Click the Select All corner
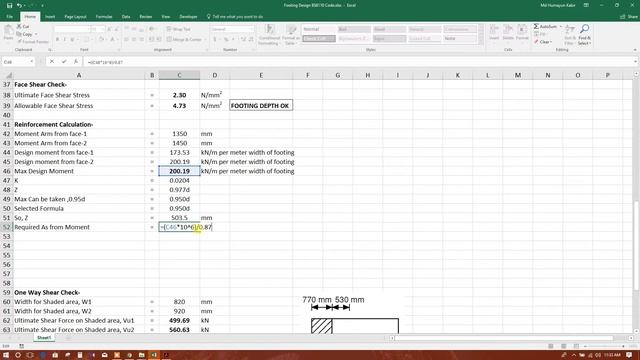The height and width of the screenshot is (360, 640). tap(6, 75)
